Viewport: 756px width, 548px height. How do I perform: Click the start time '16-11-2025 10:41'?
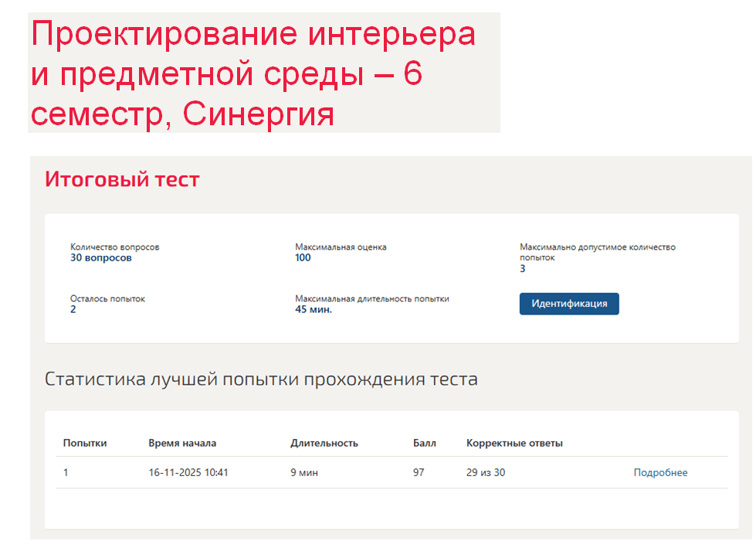pos(188,473)
